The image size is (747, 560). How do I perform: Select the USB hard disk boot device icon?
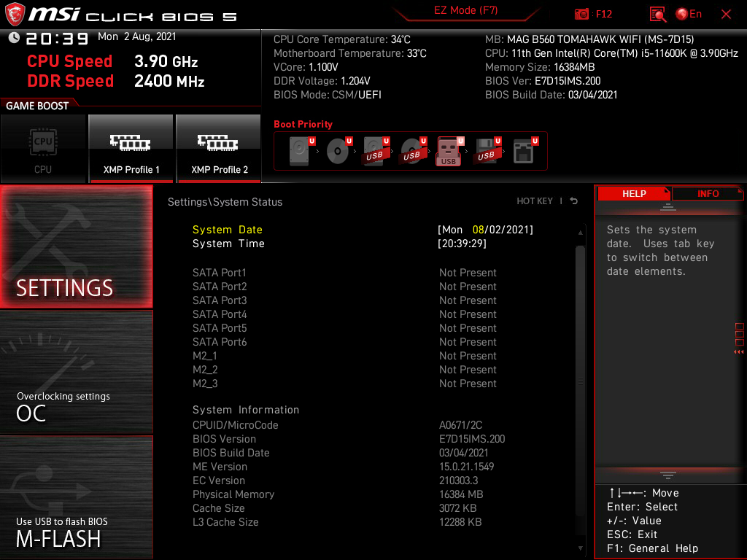(376, 151)
